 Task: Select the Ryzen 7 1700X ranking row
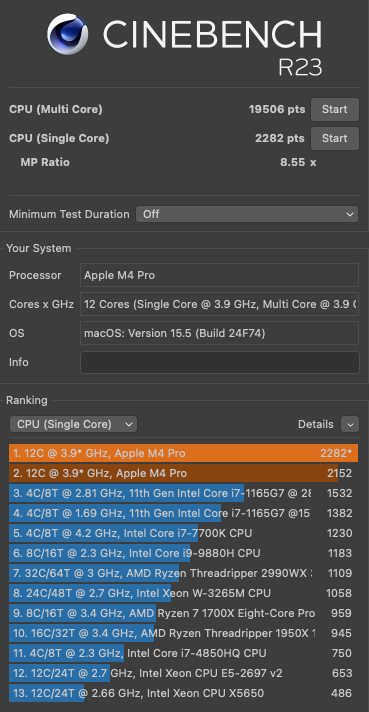(x=183, y=613)
